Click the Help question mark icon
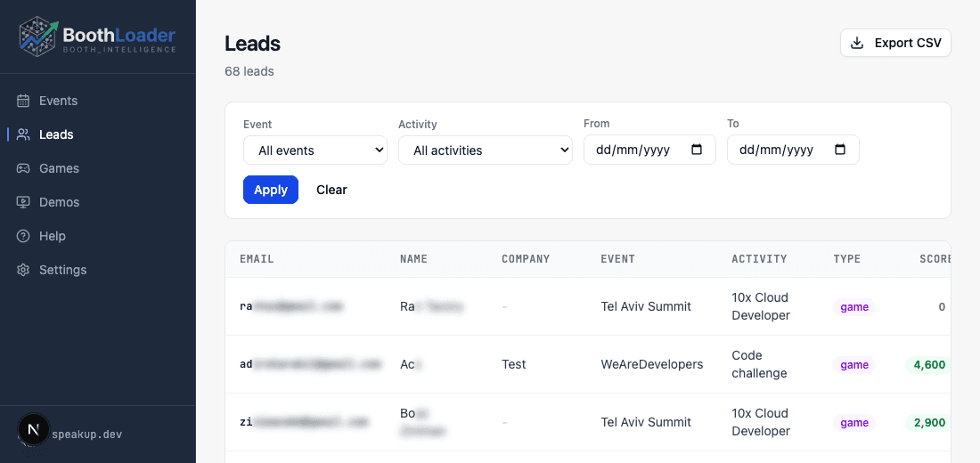Viewport: 980px width, 463px height. tap(23, 236)
